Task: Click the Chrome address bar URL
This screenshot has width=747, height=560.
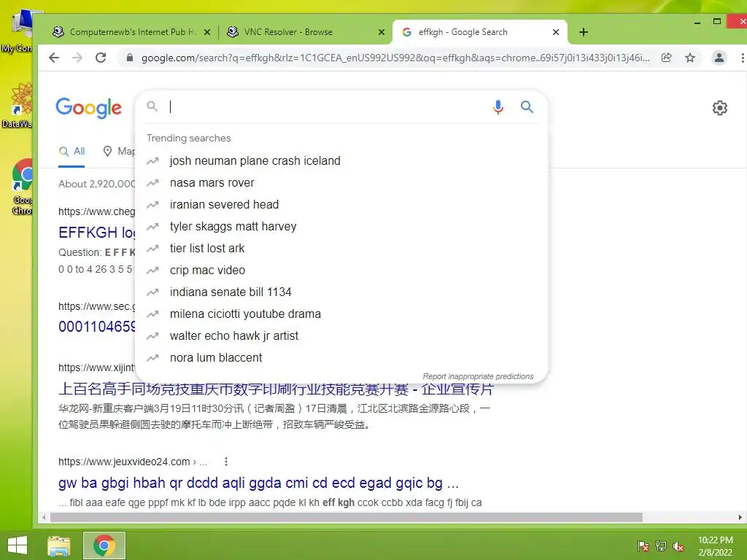Action: click(395, 58)
